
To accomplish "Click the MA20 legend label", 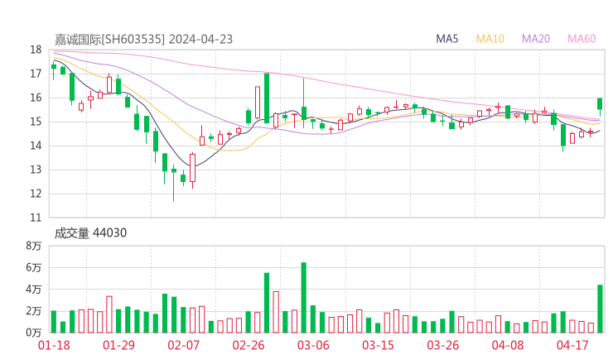I will click(536, 39).
